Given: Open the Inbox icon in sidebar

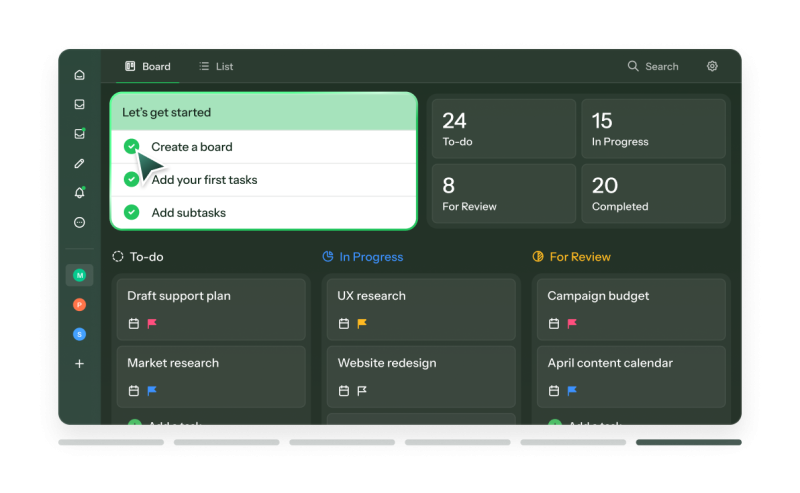Looking at the screenshot, I should click(x=79, y=104).
